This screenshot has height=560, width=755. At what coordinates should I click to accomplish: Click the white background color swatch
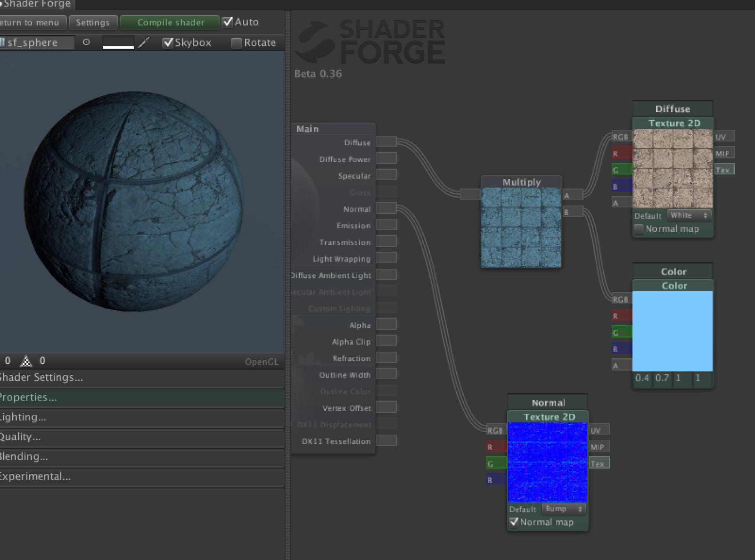[x=118, y=42]
